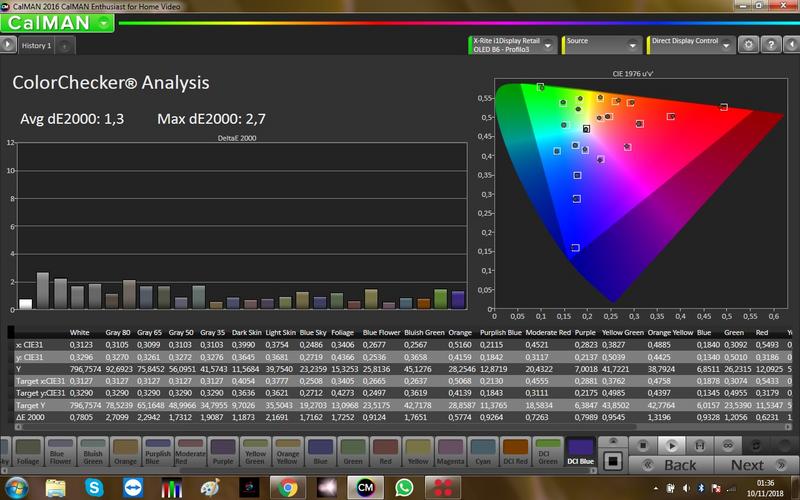Click the Orange Yellow column header
This screenshot has width=800, height=500.
670,332
